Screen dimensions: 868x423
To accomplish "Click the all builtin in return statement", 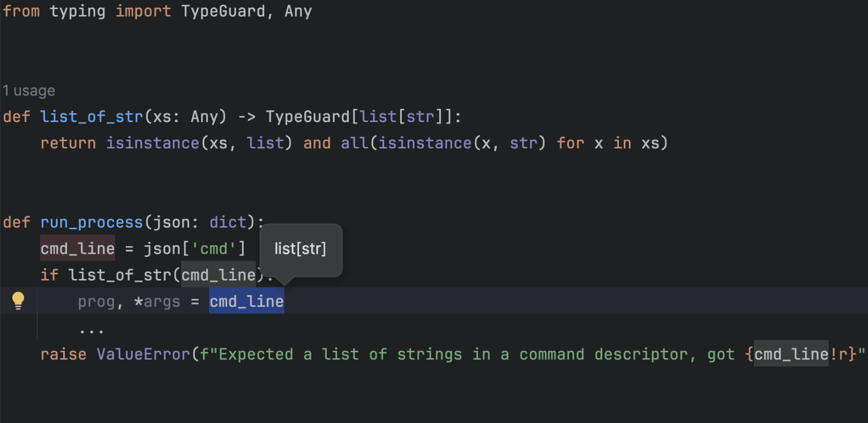I will point(355,143).
